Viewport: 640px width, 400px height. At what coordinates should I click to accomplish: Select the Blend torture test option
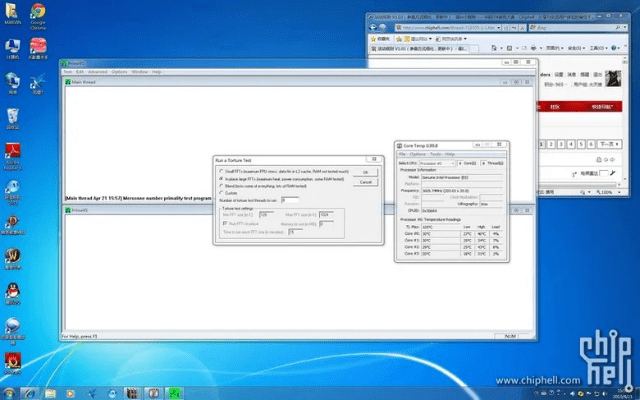(x=221, y=185)
